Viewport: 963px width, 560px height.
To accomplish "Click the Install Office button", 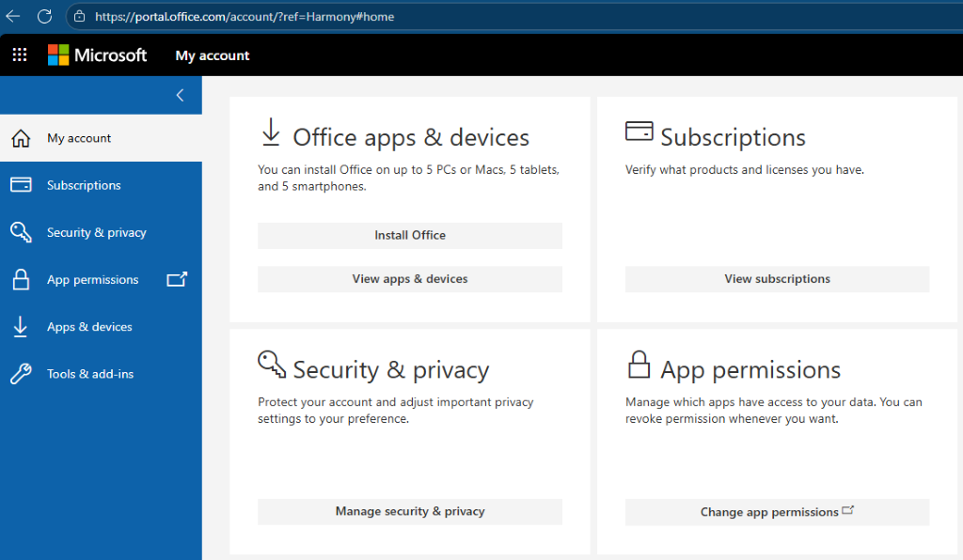I will 410,236.
